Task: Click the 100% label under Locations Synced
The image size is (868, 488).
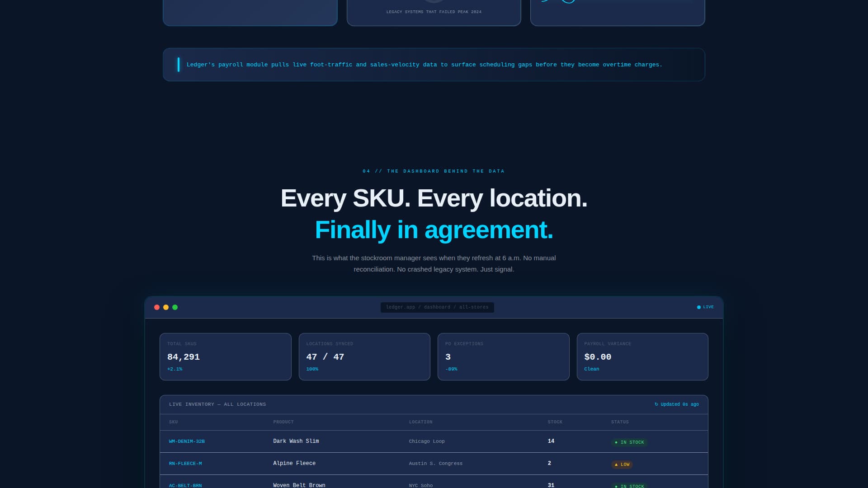Action: pyautogui.click(x=312, y=369)
